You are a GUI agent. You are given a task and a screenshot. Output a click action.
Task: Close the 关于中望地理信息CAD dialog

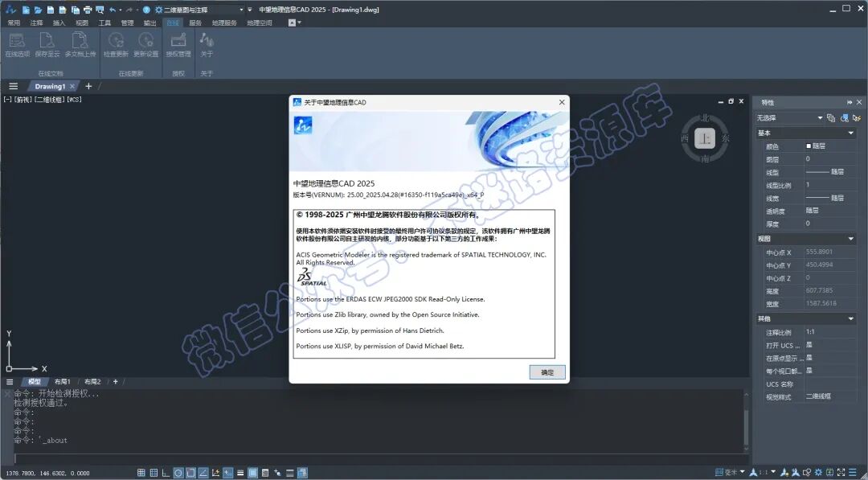tap(561, 102)
